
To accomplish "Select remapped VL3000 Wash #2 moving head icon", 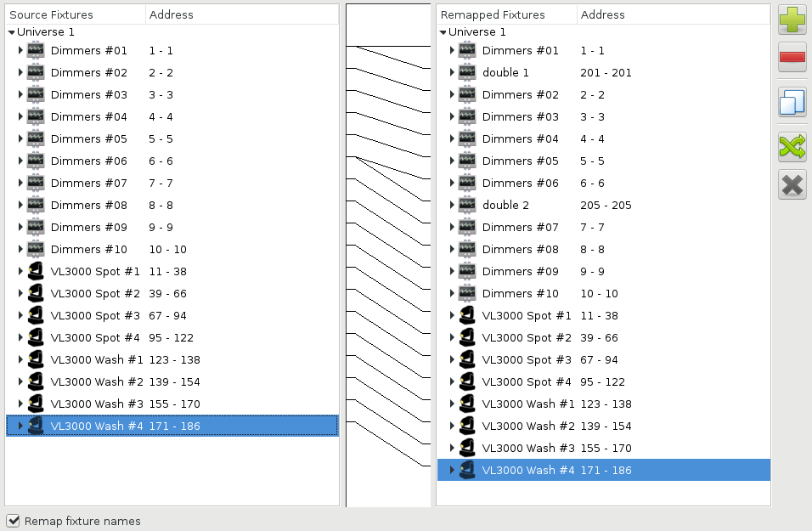I will [467, 426].
